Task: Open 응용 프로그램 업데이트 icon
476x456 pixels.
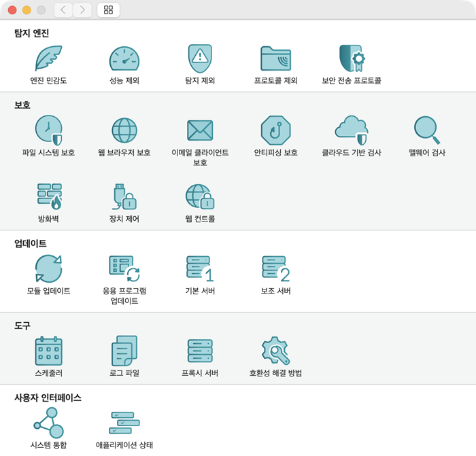Action: coord(124,269)
